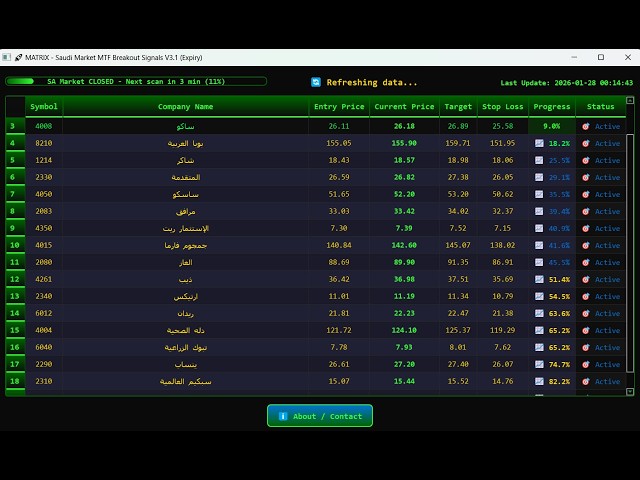Sort by Entry Price column header

click(x=339, y=107)
